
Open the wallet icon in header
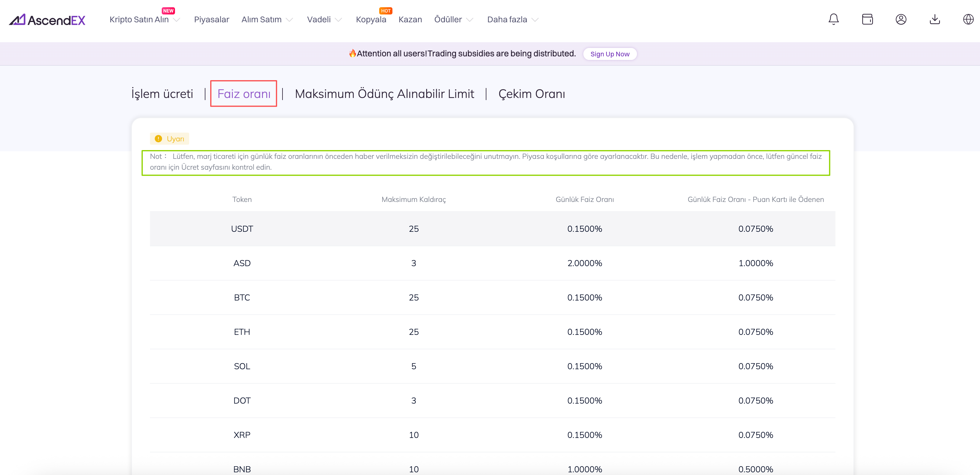867,19
